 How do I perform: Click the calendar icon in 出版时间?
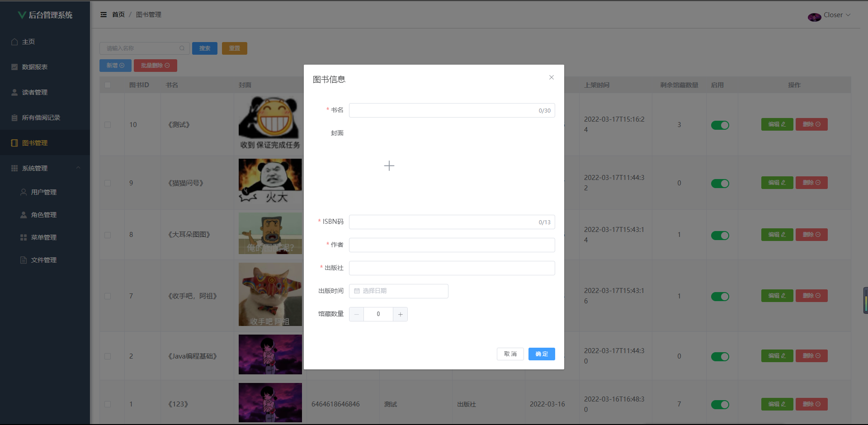coord(357,291)
